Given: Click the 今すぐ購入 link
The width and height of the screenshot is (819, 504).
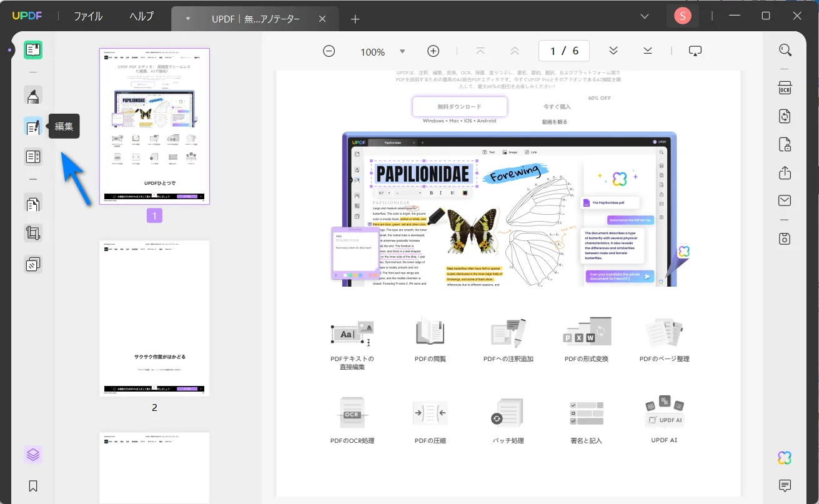Looking at the screenshot, I should 557,107.
